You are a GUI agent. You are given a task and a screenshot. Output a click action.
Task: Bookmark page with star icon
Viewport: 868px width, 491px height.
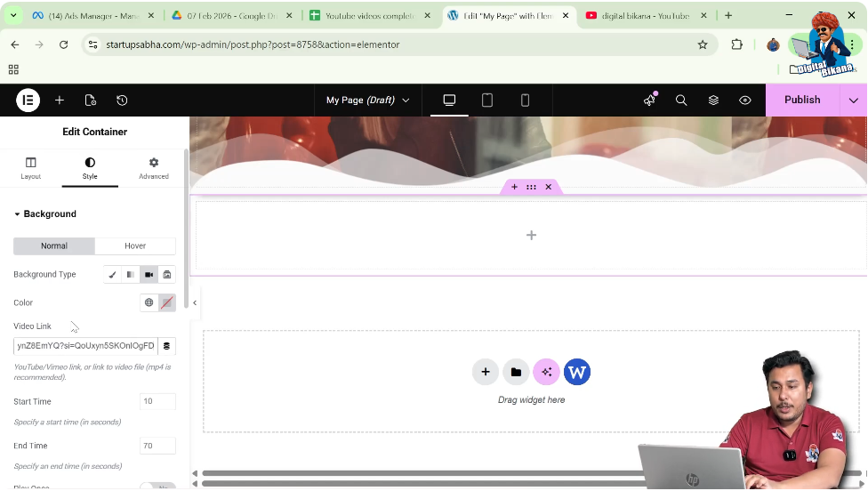(x=703, y=44)
